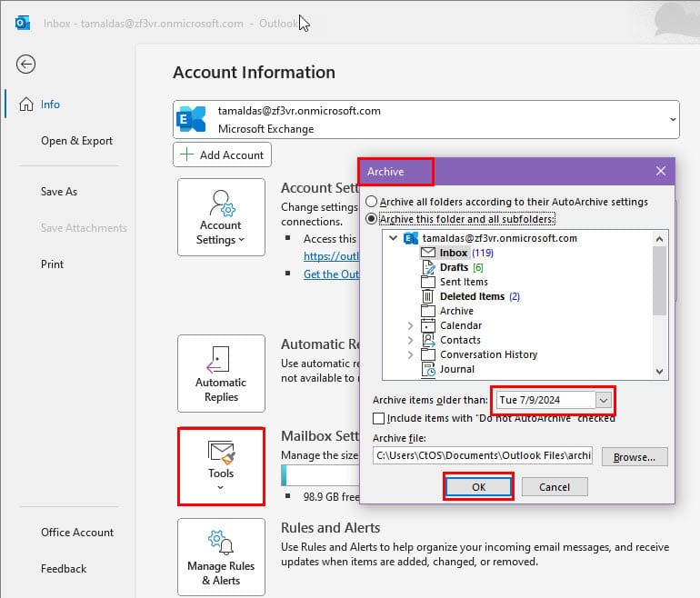
Task: Select Archive this folder and subfolders
Action: pyautogui.click(x=371, y=219)
